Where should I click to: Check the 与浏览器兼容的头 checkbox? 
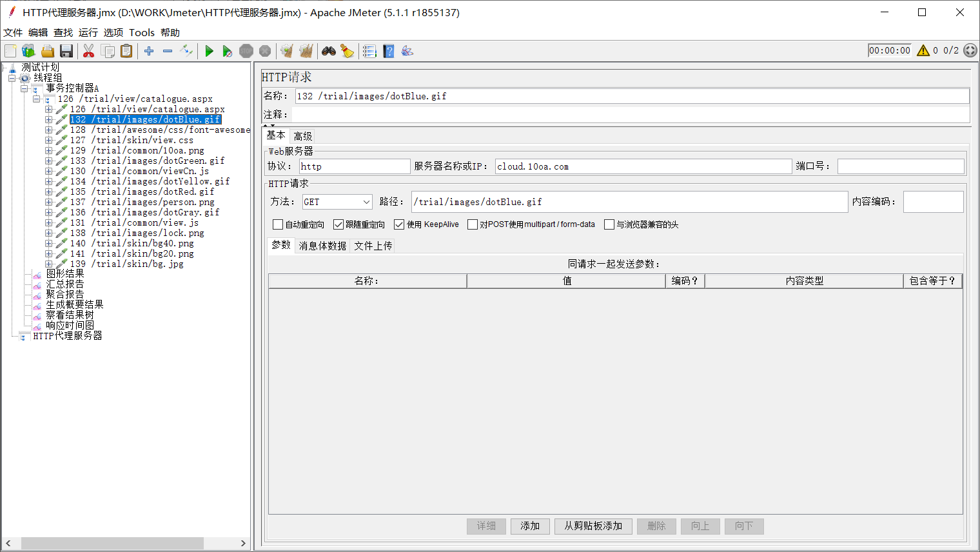(x=609, y=224)
